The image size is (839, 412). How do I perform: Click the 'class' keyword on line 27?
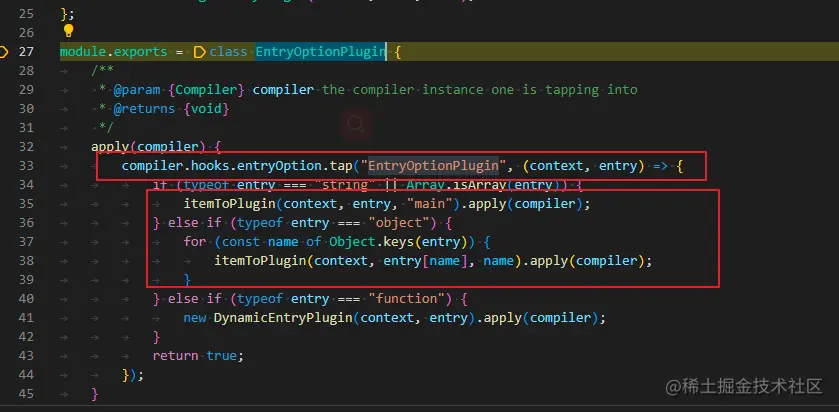point(228,52)
